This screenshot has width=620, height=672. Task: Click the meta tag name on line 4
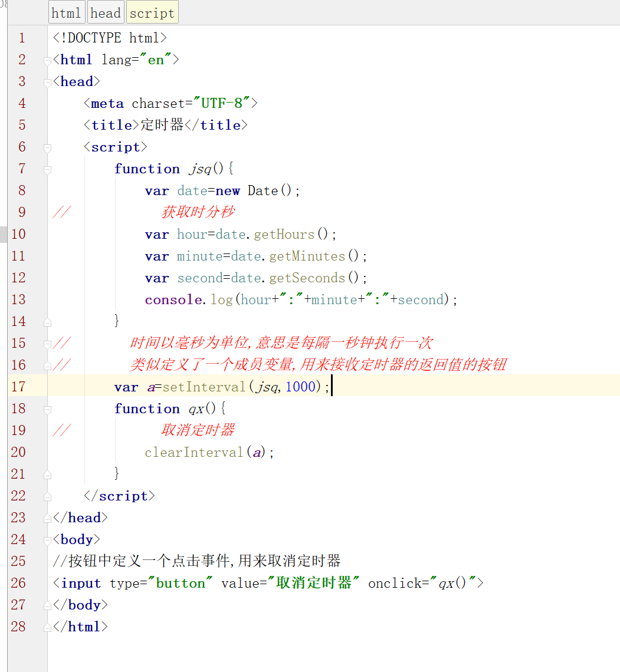click(107, 103)
